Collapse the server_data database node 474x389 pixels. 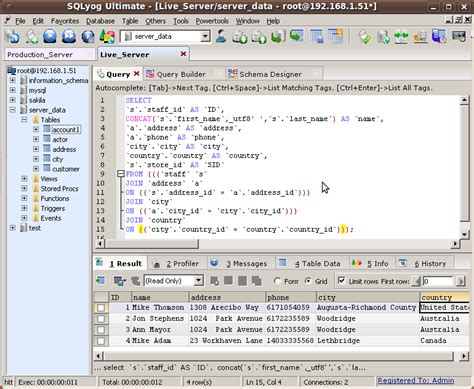point(13,110)
